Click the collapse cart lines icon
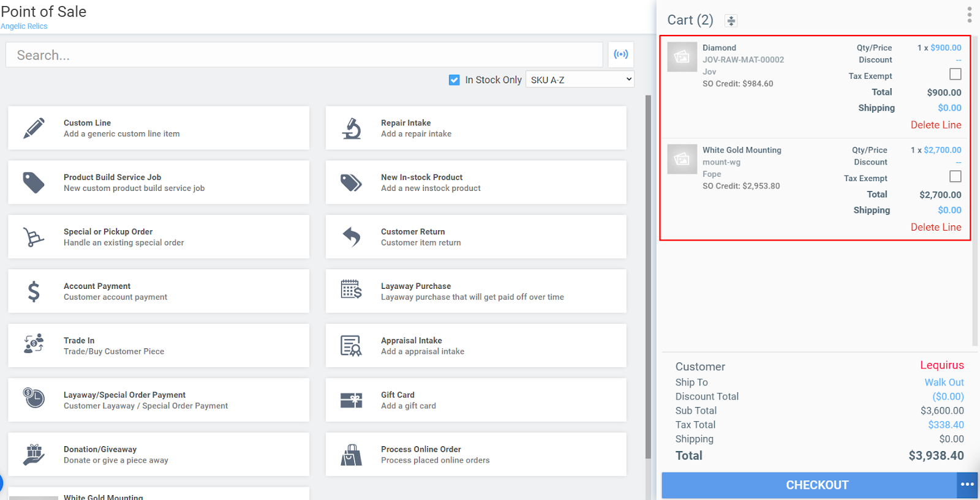The image size is (980, 500). click(x=731, y=21)
